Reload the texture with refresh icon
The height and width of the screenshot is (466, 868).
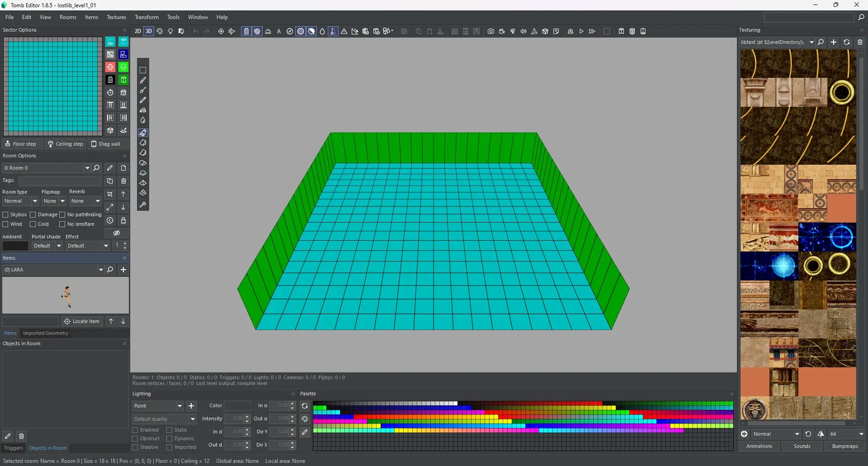[x=847, y=42]
